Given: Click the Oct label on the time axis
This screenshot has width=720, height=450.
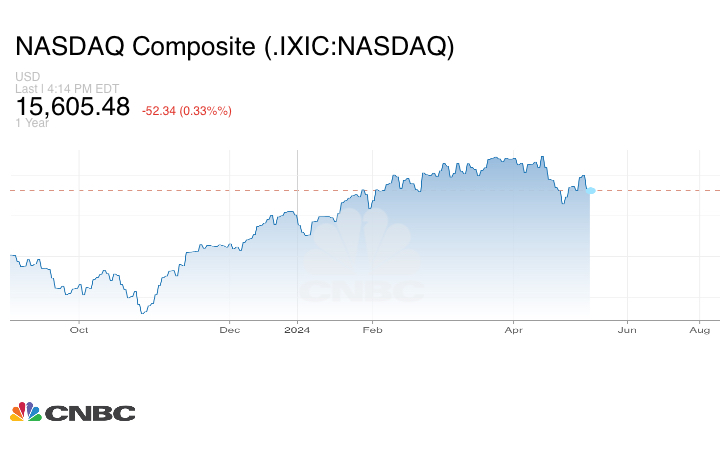Looking at the screenshot, I should pos(79,329).
